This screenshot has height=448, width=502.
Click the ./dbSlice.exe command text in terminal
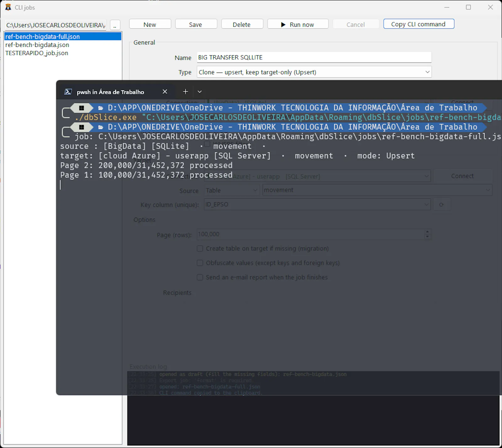click(x=106, y=117)
